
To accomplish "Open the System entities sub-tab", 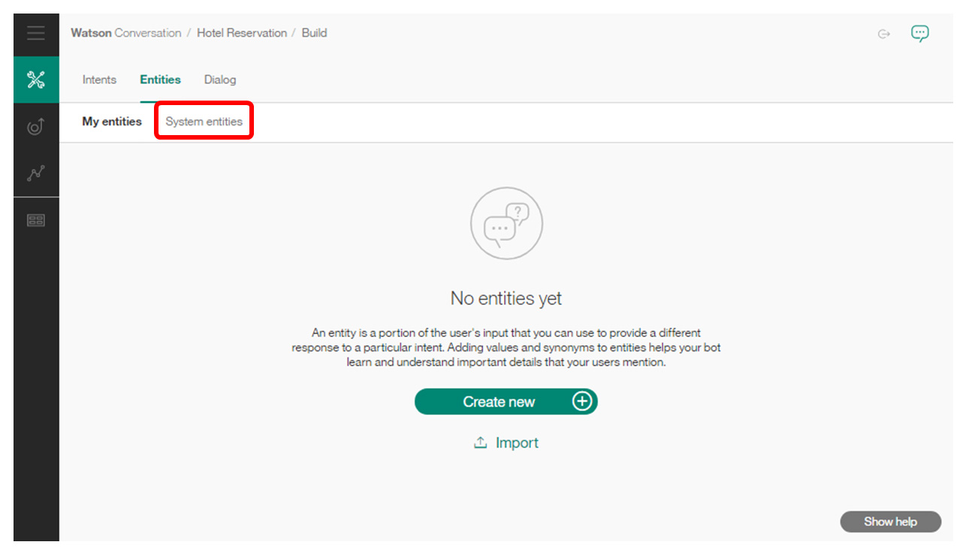I will (204, 121).
